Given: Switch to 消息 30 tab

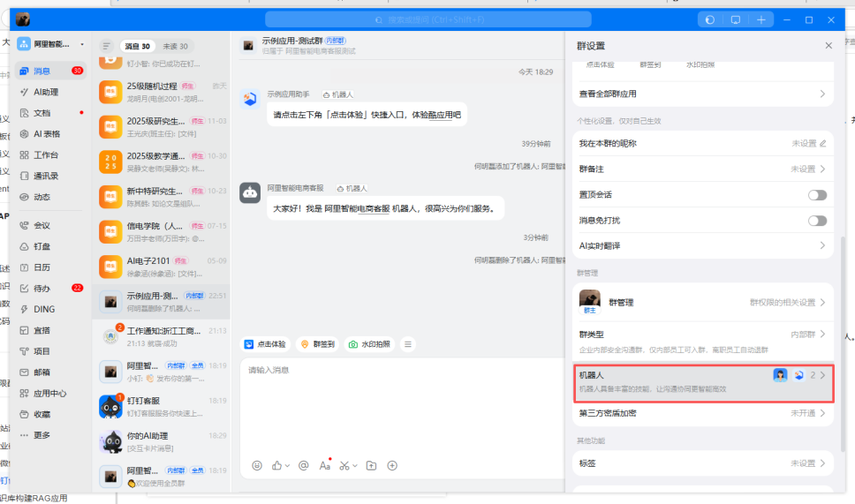Looking at the screenshot, I should (x=138, y=46).
